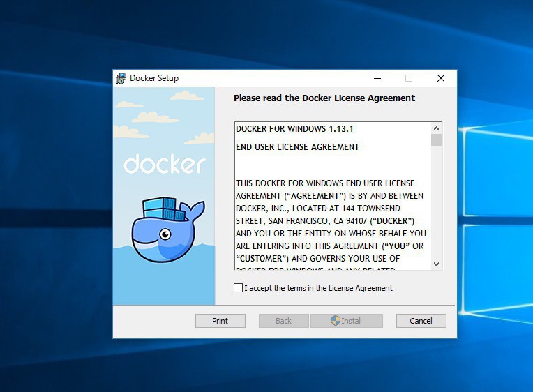Viewport: 533px width, 392px height.
Task: Click the Docker Setup installer icon in title bar
Action: point(121,78)
